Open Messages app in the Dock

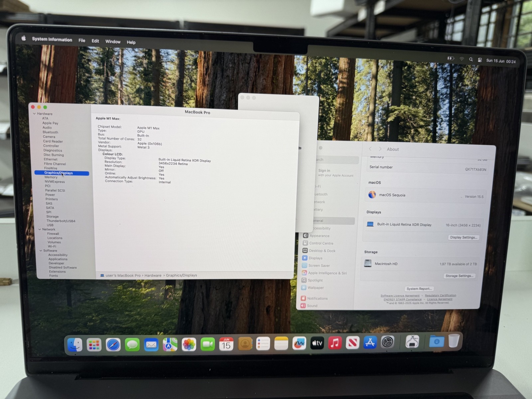point(132,345)
